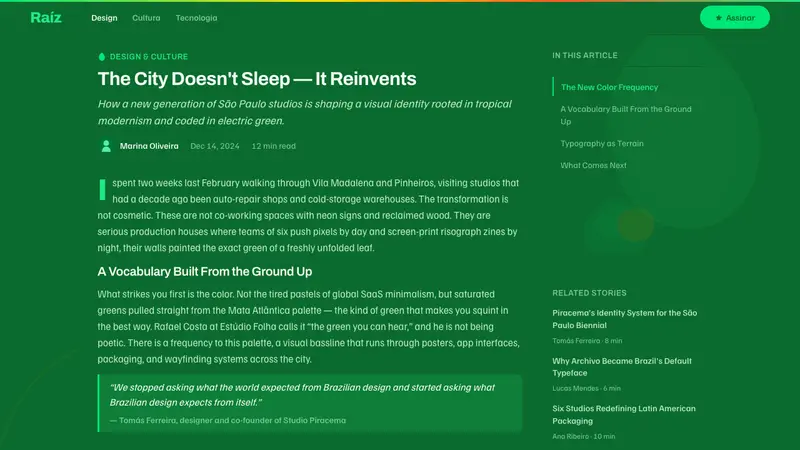Viewport: 800px width, 450px height.
Task: Click the quote attribution to Tomás Ferreira
Action: tap(228, 420)
